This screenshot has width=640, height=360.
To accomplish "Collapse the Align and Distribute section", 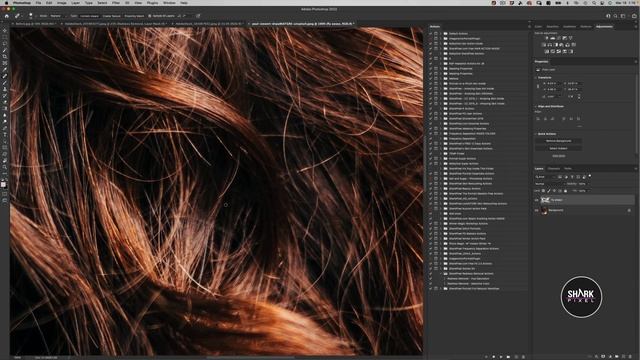I will (536, 106).
